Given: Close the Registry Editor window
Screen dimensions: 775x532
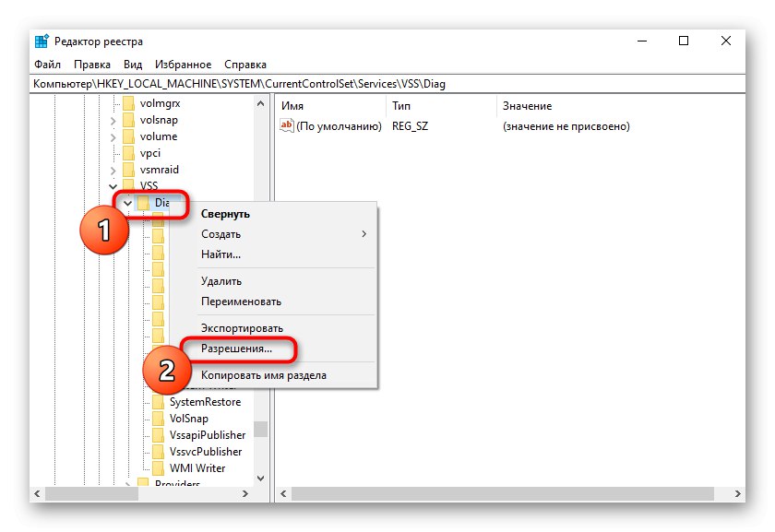Looking at the screenshot, I should 725,41.
